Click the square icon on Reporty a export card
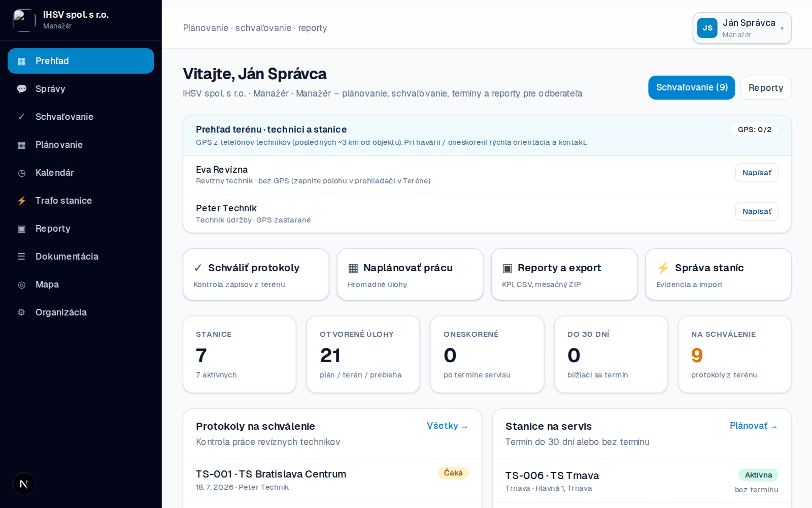812x508 pixels. point(507,268)
